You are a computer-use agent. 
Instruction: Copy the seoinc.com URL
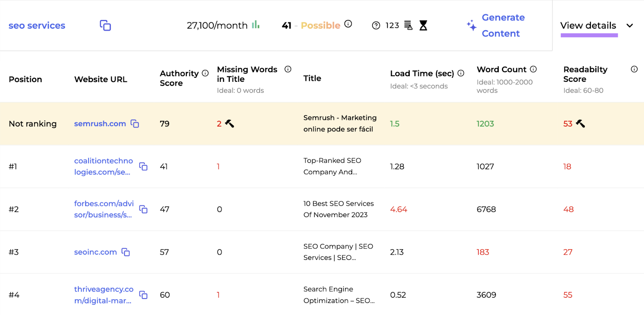[126, 252]
